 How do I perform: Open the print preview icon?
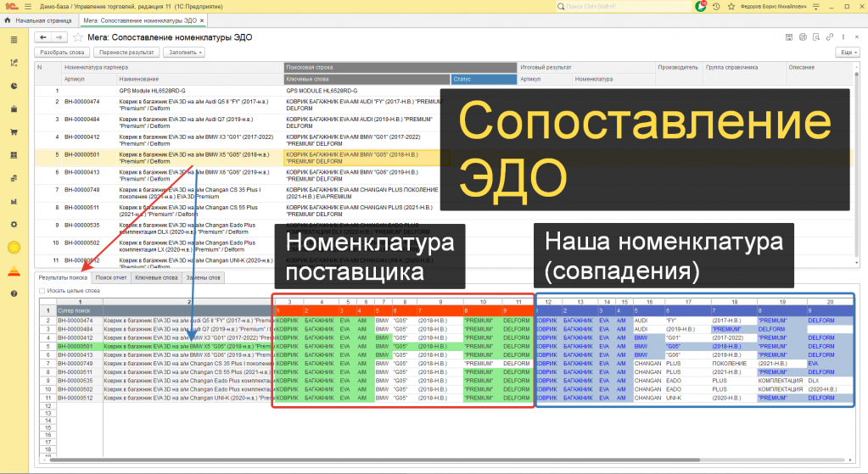tap(816, 37)
